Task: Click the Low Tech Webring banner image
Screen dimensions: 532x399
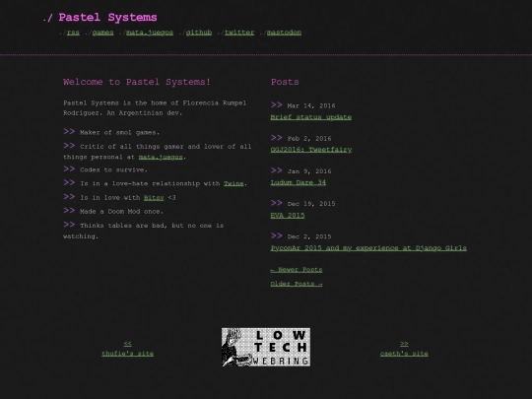Action: click(266, 347)
